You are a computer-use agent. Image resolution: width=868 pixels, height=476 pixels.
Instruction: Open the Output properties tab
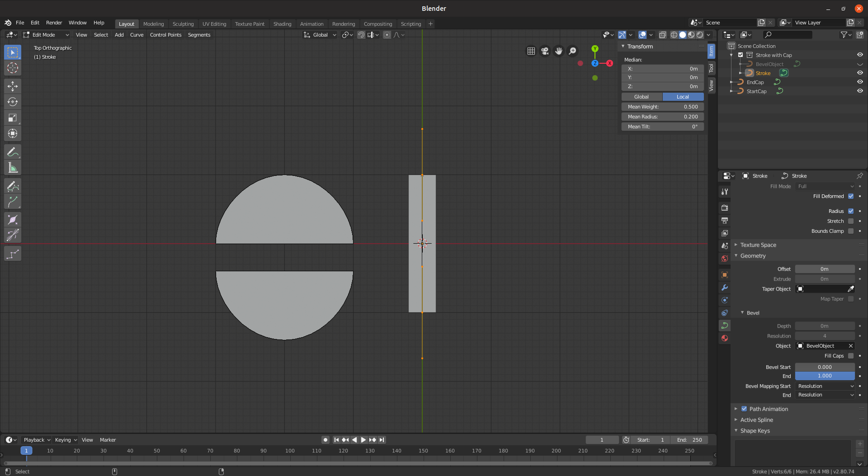(725, 221)
